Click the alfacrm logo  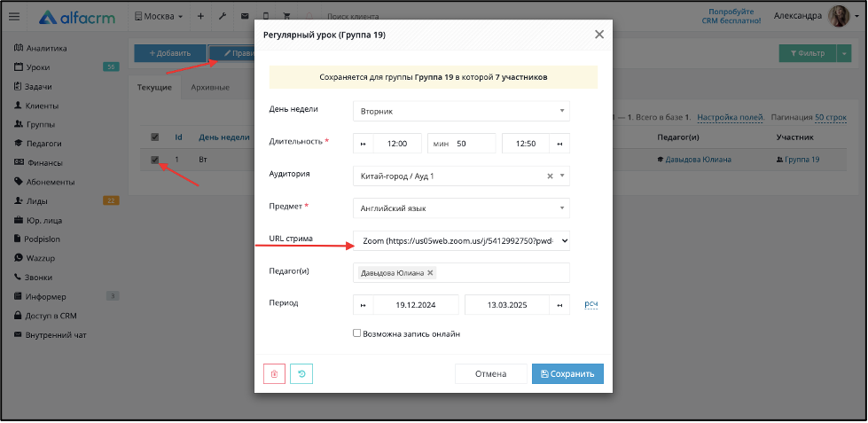point(77,17)
